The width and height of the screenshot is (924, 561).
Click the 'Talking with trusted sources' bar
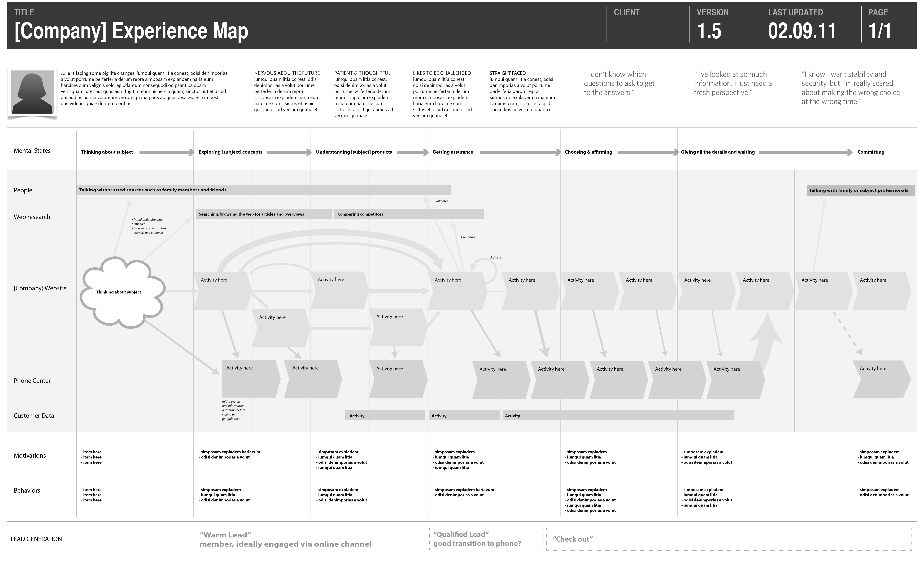264,190
